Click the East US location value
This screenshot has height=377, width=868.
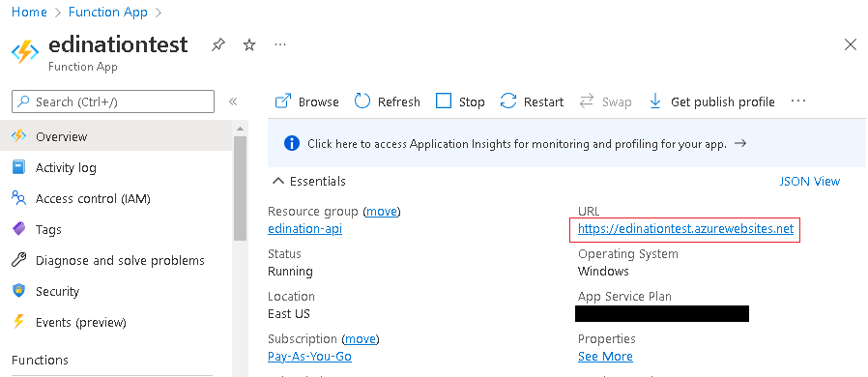pyautogui.click(x=289, y=314)
